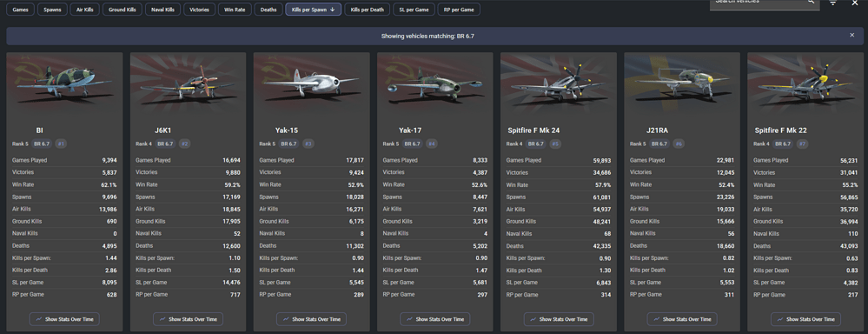Click the chart icon on the Yak-15 card
868x334 pixels.
(286, 319)
